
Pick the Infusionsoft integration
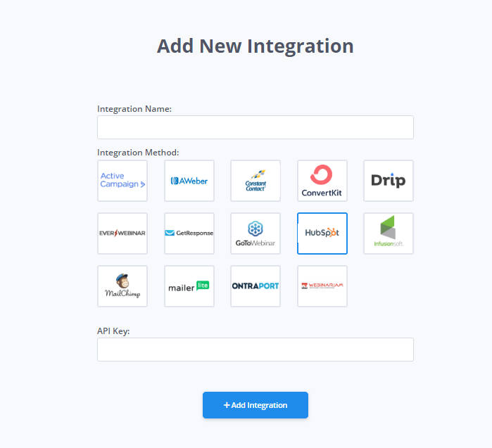389,233
